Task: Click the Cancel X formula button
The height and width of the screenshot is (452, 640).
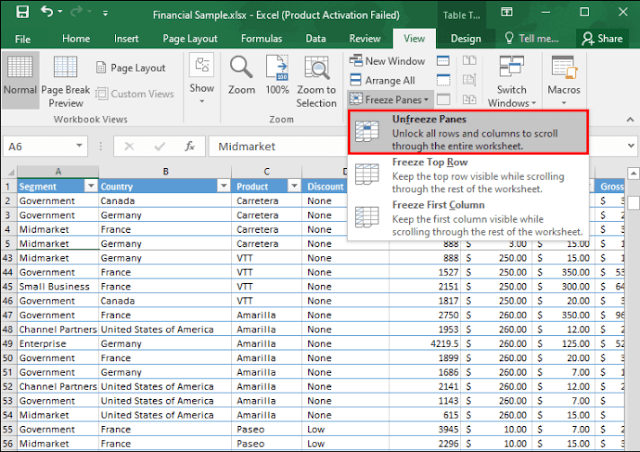Action: point(129,146)
